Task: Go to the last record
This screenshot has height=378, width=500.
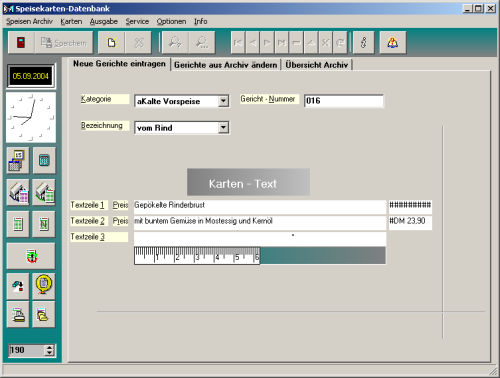Action: click(282, 43)
